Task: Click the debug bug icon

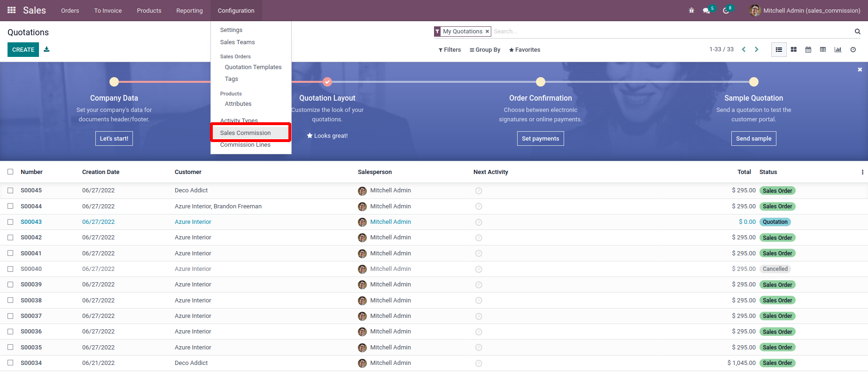Action: (x=691, y=10)
